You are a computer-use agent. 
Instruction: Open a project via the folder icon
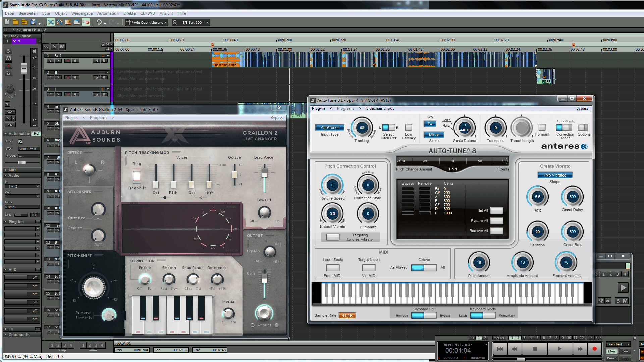coord(16,22)
